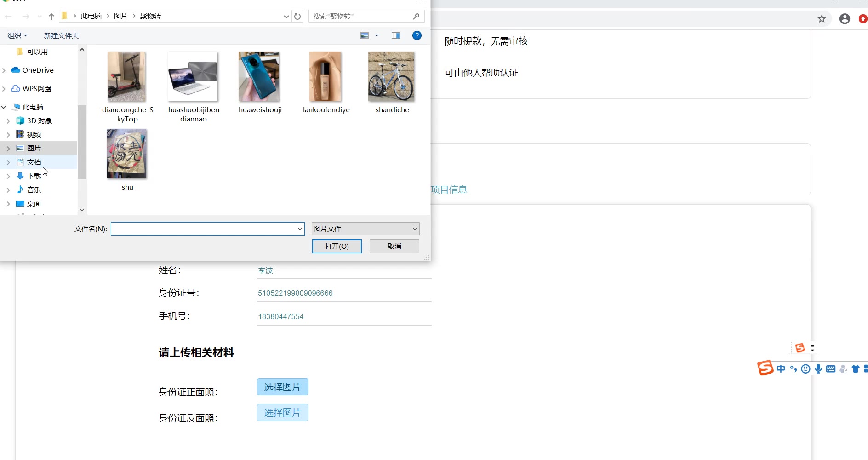Navigate to 此电脑 in the breadcrumb

(x=91, y=16)
